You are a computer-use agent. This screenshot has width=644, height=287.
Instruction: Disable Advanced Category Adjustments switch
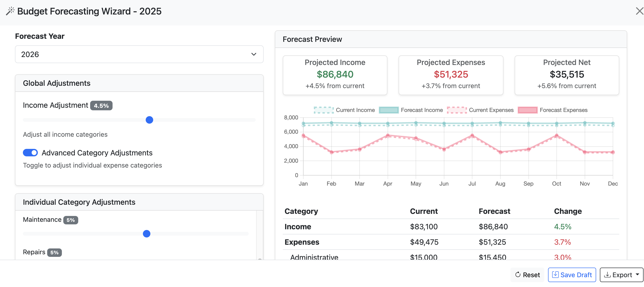pyautogui.click(x=30, y=153)
